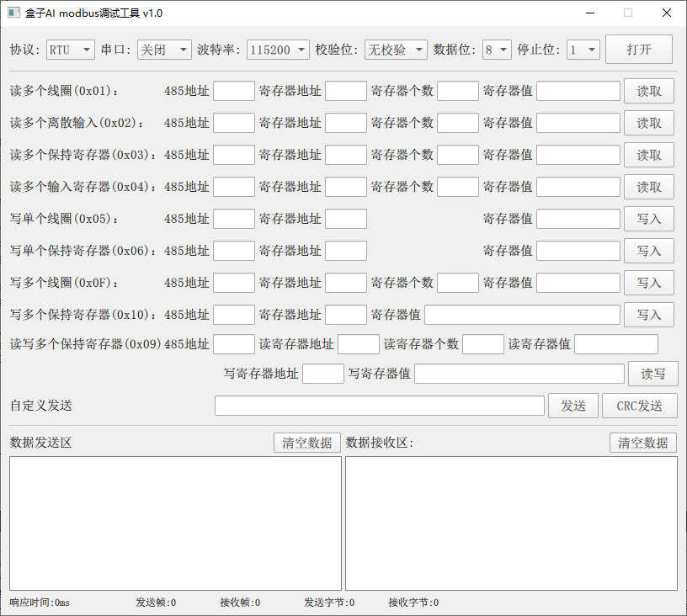Focus the 自定义发送 input field
This screenshot has height=616, width=687.
(379, 406)
